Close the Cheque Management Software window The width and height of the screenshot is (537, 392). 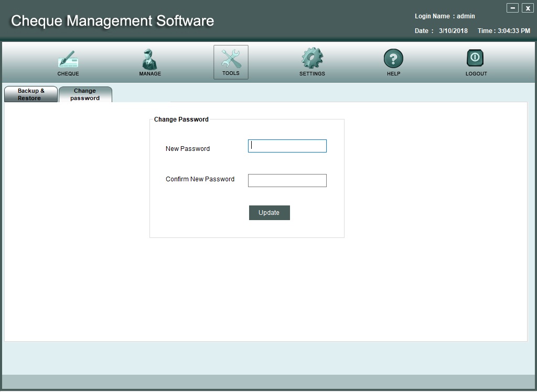pyautogui.click(x=528, y=8)
